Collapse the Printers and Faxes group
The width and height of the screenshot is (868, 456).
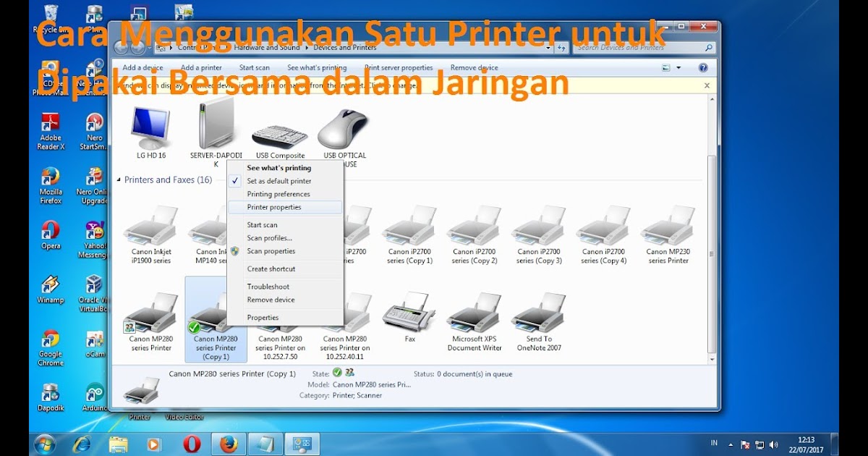[119, 180]
